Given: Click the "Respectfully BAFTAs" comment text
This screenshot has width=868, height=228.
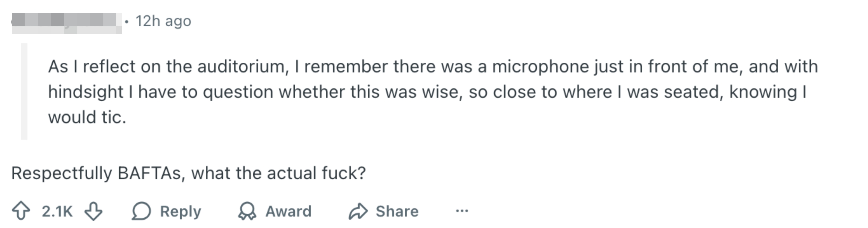Looking at the screenshot, I should (x=188, y=173).
